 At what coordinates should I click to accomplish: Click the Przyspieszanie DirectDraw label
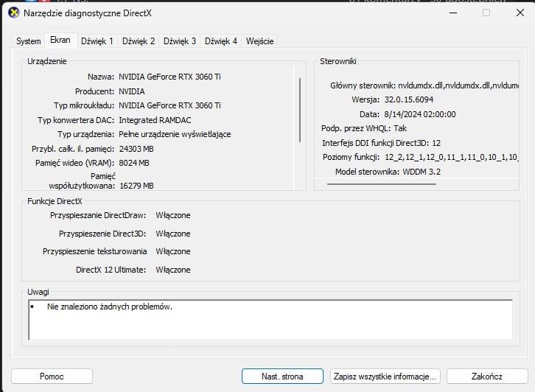98,215
